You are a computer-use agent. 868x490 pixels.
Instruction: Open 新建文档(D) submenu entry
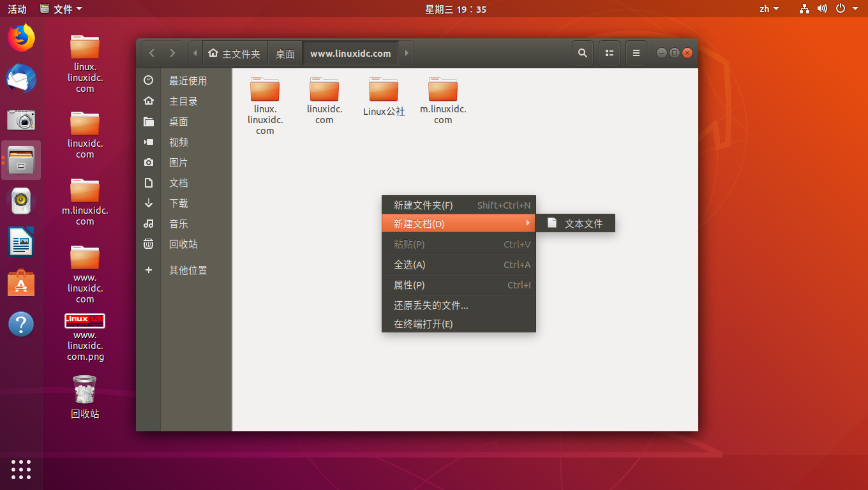point(458,223)
